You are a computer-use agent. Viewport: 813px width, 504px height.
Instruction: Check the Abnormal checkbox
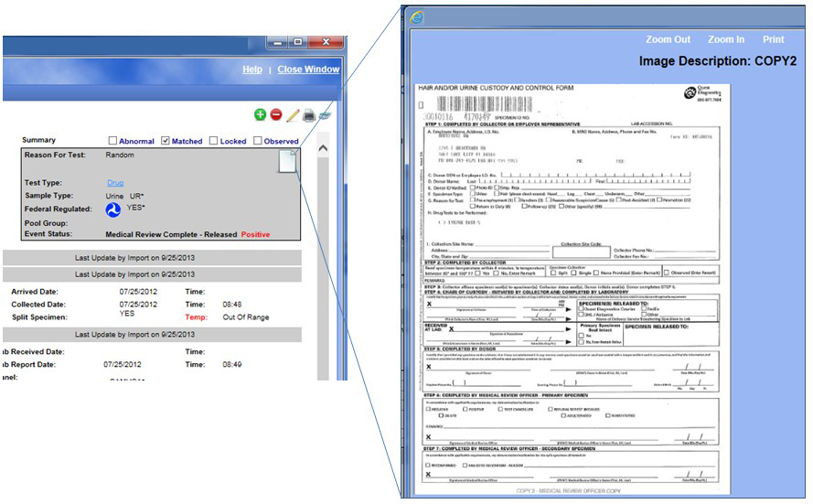click(x=112, y=141)
